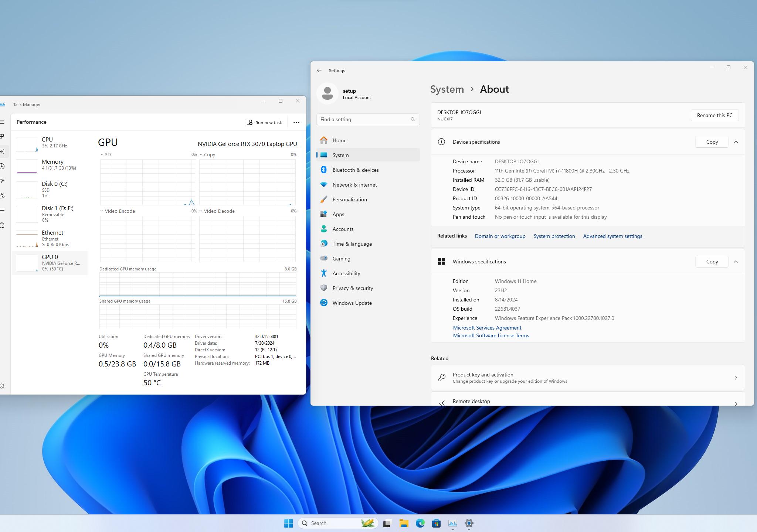Viewport: 757px width, 532px height.
Task: Open Processes page in Task Manager sidebar
Action: coord(2,137)
